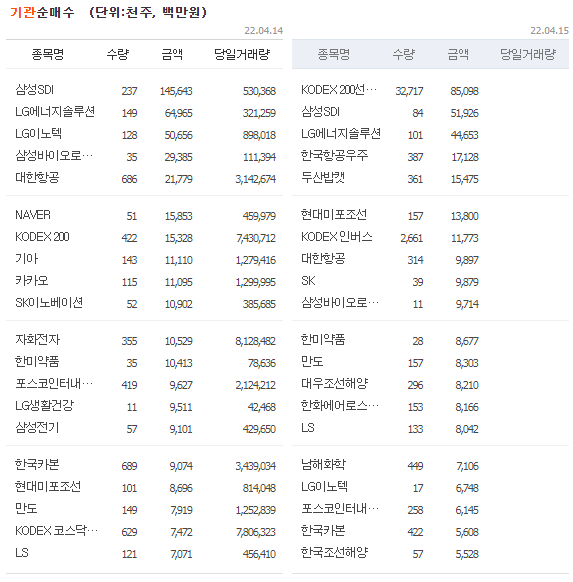Screen dimensions: 573x582
Task: Click the amount 5,528
Action: 467,554
